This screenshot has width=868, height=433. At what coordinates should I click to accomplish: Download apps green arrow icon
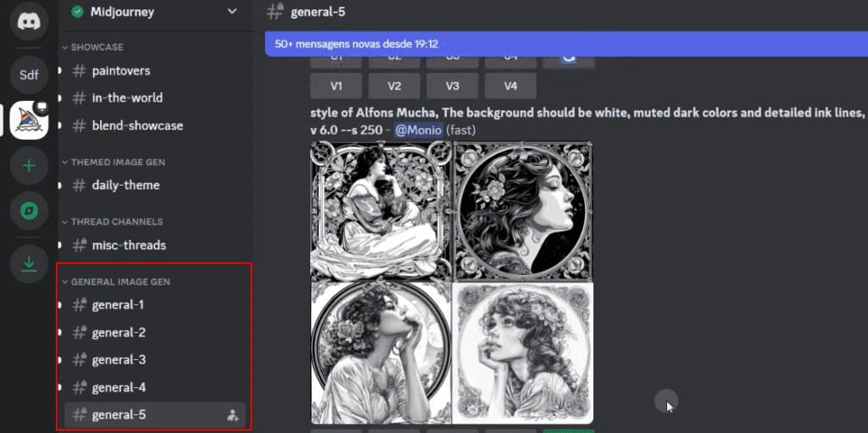[29, 264]
